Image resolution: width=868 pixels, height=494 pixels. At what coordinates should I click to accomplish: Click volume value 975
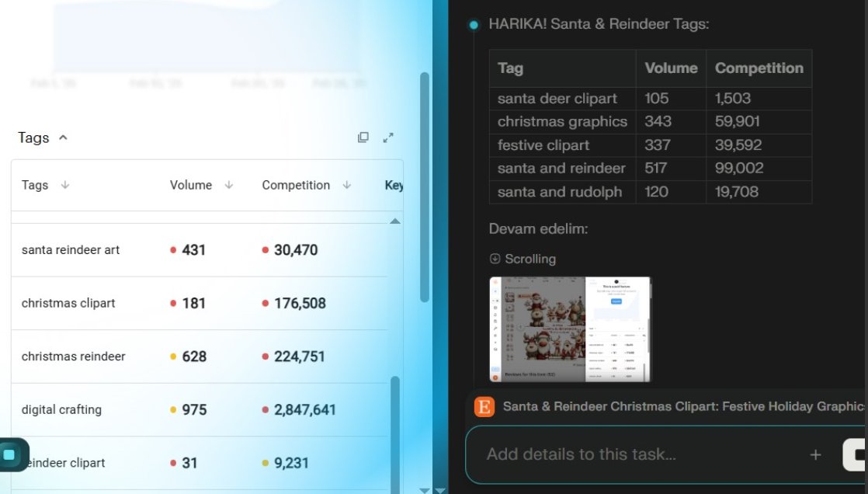point(194,410)
